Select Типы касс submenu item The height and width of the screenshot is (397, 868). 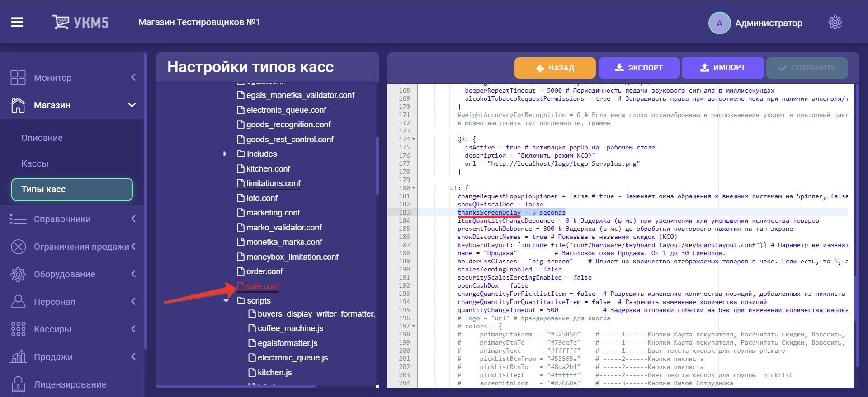click(72, 189)
